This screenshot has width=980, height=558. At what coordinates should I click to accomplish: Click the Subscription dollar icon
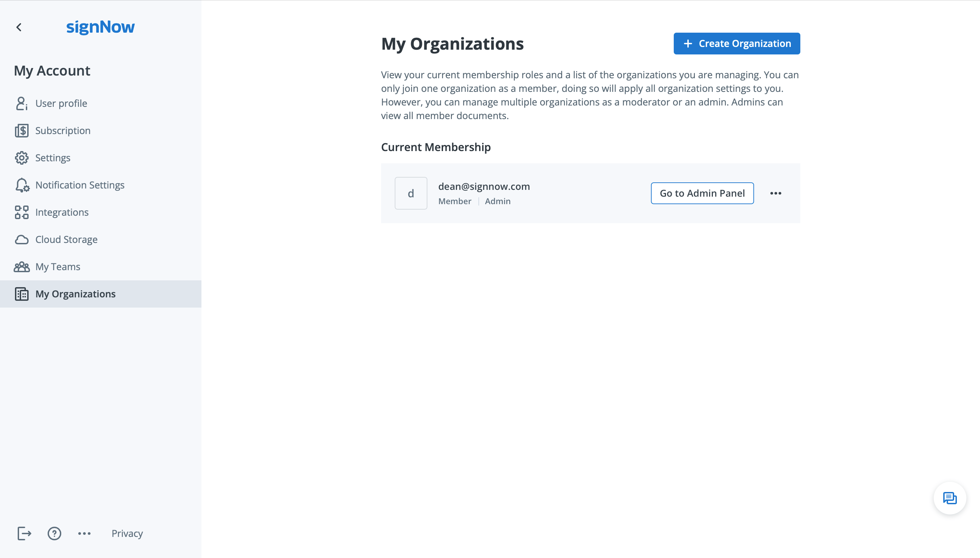(21, 131)
